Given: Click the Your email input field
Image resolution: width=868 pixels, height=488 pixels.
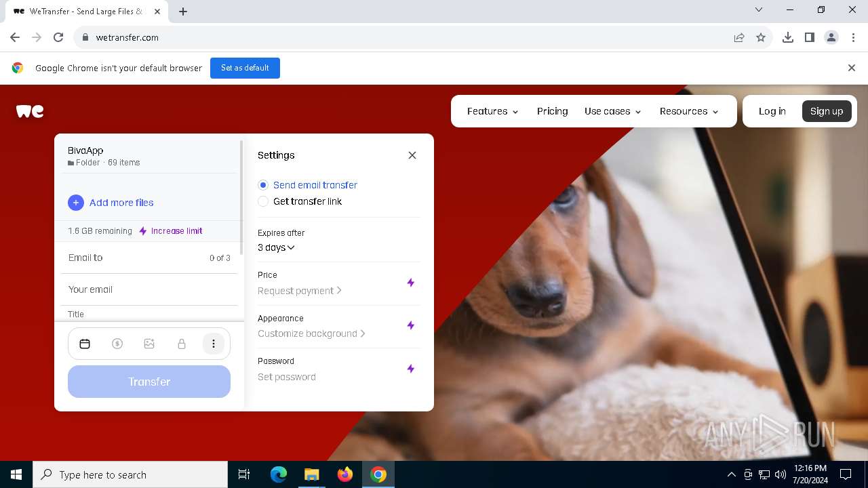Looking at the screenshot, I should click(x=149, y=289).
